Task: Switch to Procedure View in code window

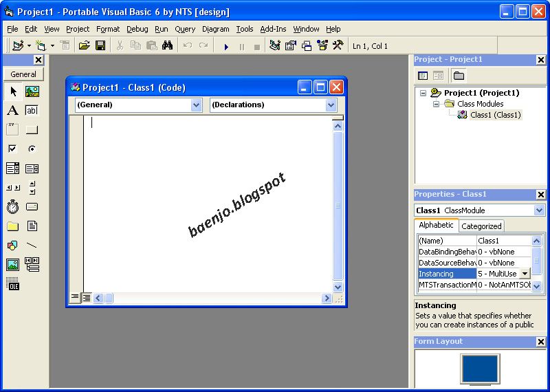Action: pyautogui.click(x=75, y=298)
